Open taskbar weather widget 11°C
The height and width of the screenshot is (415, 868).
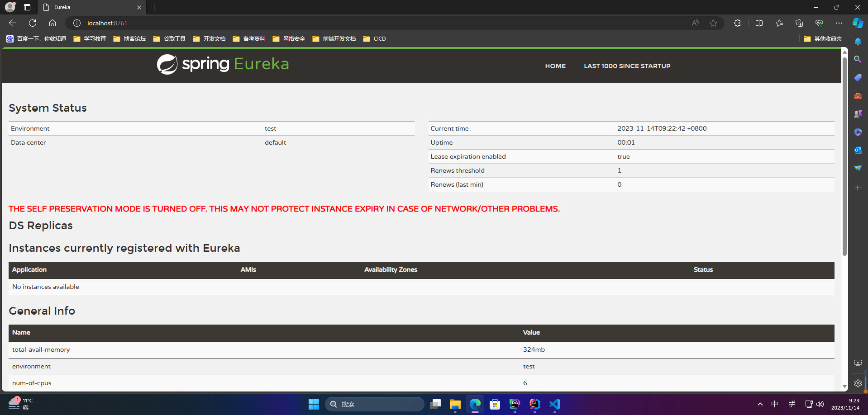click(x=21, y=404)
